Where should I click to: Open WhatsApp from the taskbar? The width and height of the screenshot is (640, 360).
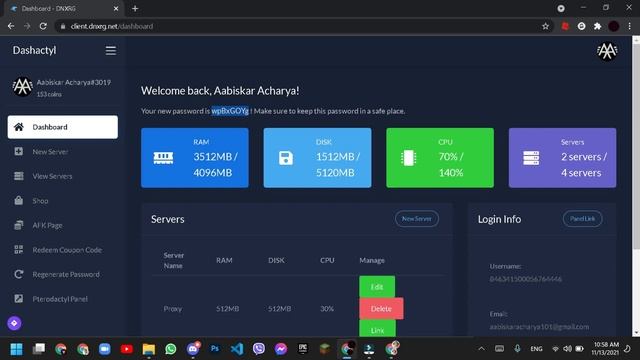(x=171, y=349)
